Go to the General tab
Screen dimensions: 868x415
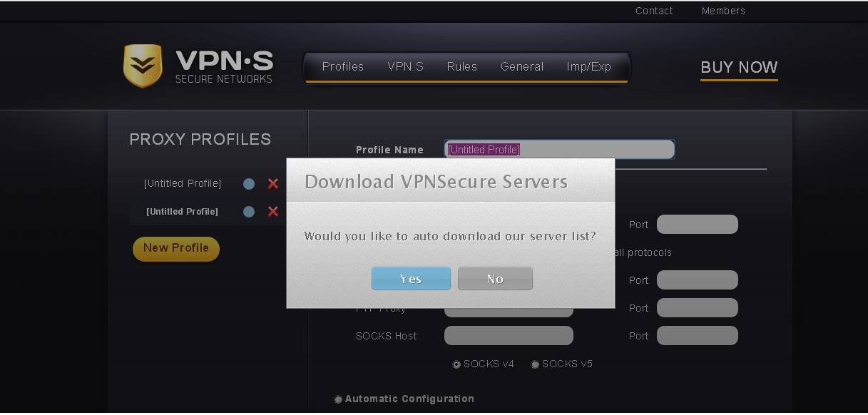click(522, 66)
